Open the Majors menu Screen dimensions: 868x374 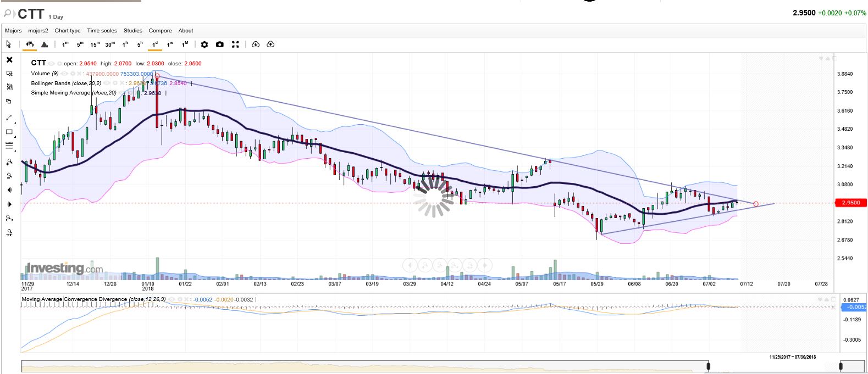pos(13,31)
